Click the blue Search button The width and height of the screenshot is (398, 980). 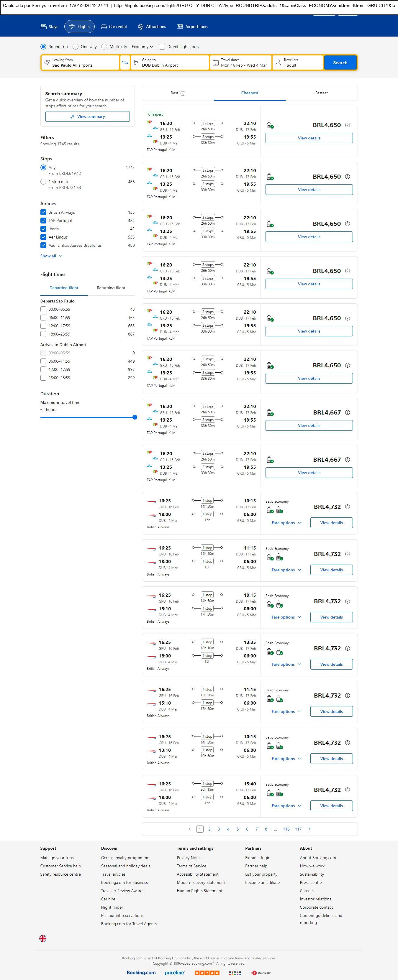pyautogui.click(x=340, y=63)
